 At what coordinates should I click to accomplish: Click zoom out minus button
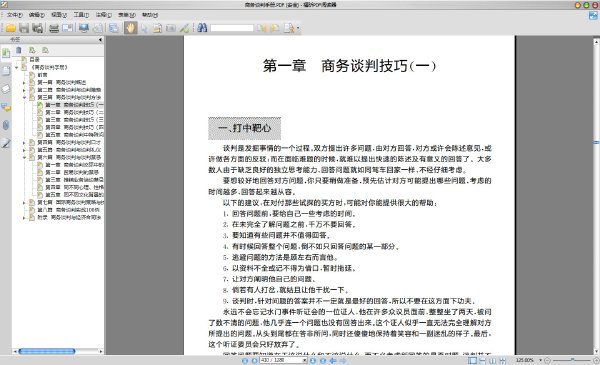pyautogui.click(x=547, y=360)
